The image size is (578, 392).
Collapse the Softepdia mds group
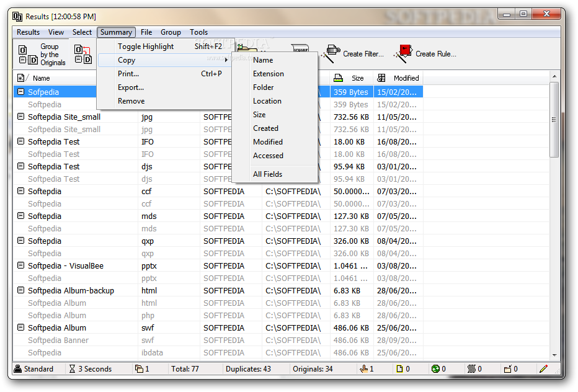click(21, 215)
